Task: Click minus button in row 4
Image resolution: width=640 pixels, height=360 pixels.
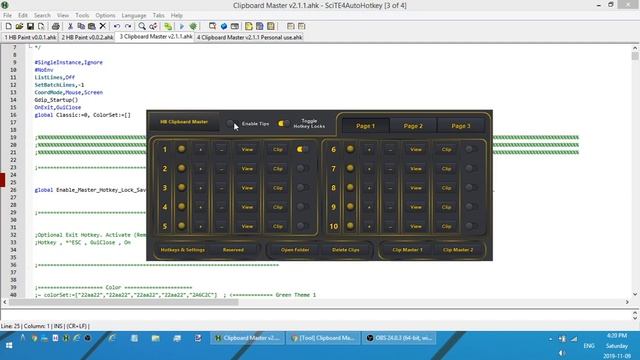Action: [x=221, y=207]
